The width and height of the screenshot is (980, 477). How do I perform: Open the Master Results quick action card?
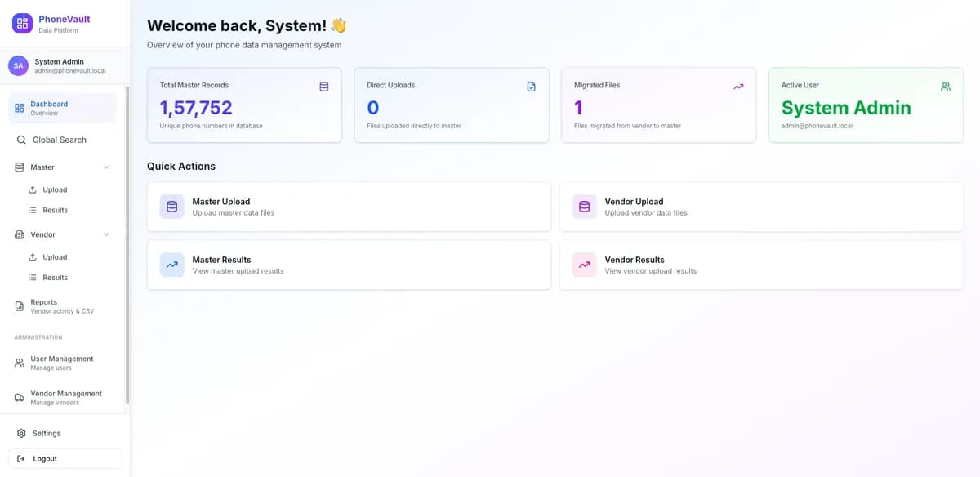coord(349,265)
